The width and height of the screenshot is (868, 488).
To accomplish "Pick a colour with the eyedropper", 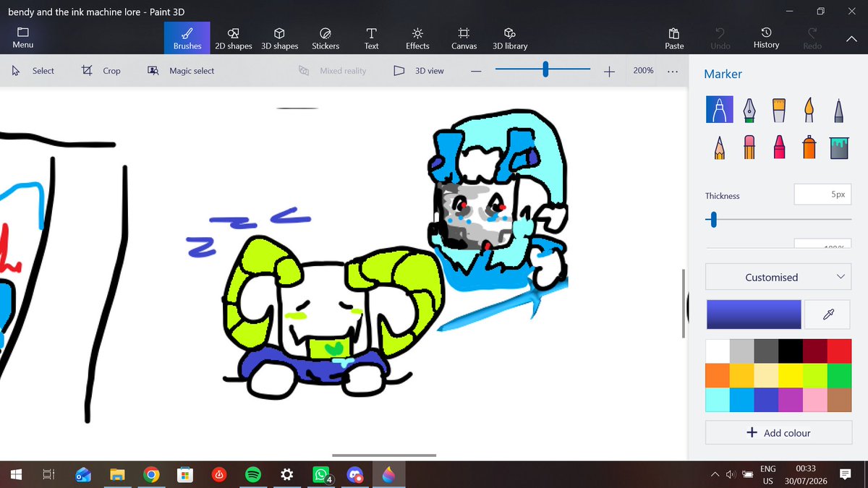I will [x=828, y=314].
